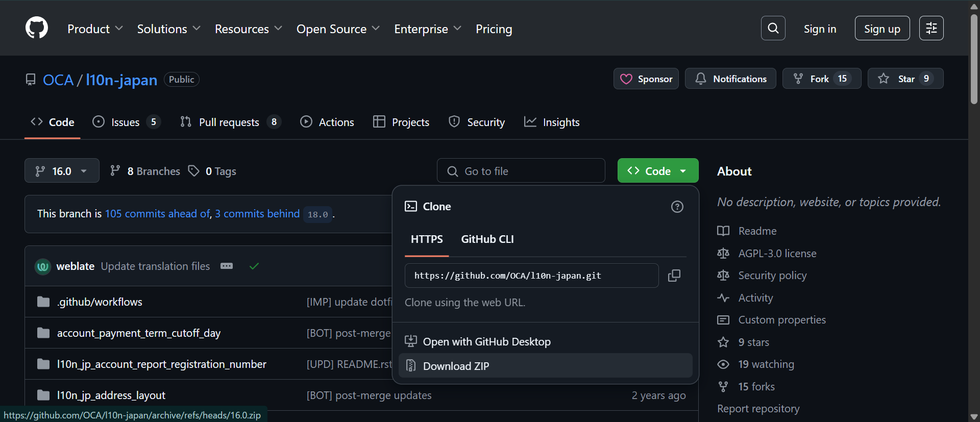This screenshot has height=422, width=980.
Task: Click the l10n_jp_address_layout folder icon
Action: pos(43,395)
